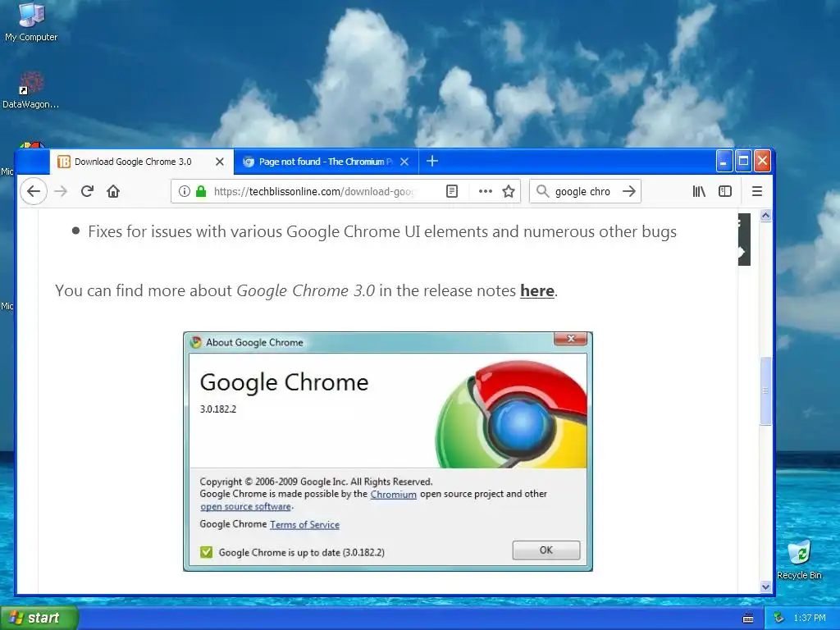Click the forward navigation arrow
The image size is (840, 630).
click(x=61, y=191)
